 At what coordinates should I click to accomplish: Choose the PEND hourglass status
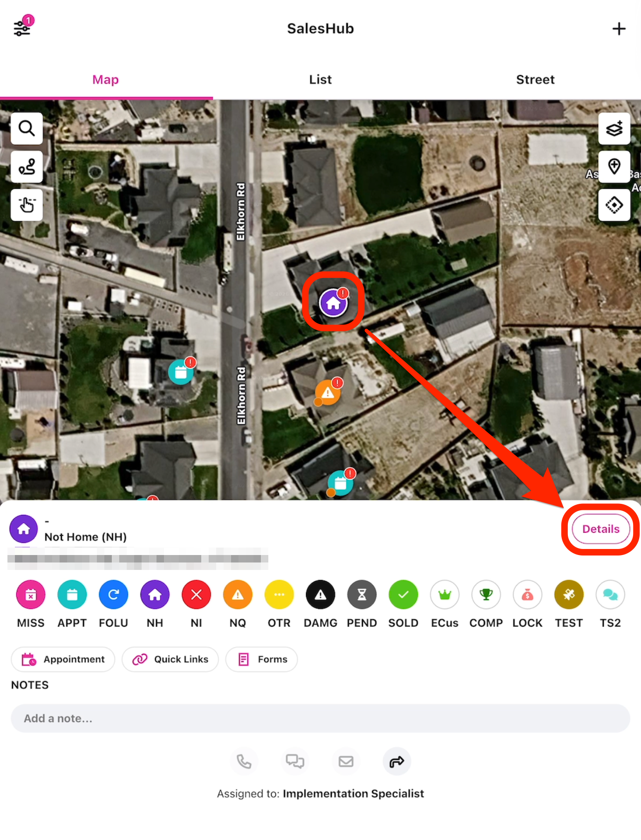click(x=361, y=595)
